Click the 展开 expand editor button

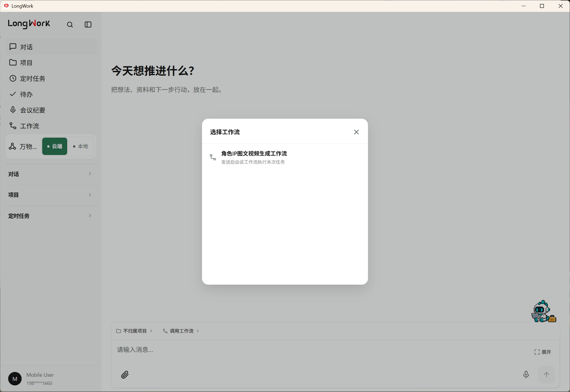click(543, 352)
